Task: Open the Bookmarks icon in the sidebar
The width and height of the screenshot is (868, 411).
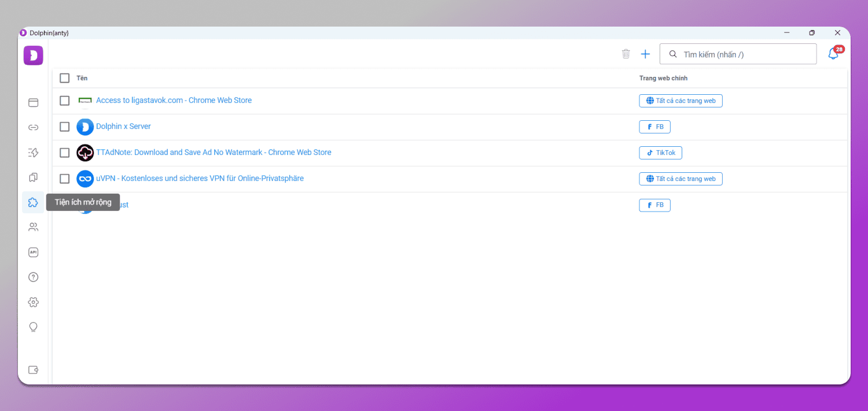Action: [x=34, y=177]
